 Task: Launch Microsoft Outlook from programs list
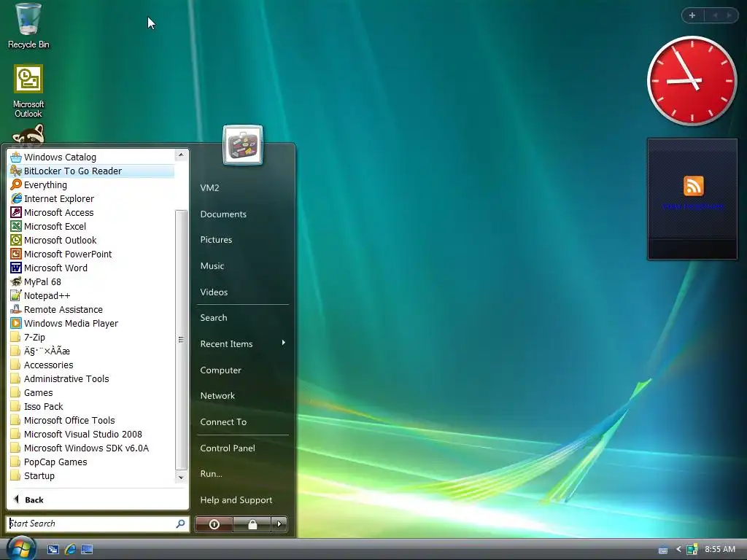91,240
